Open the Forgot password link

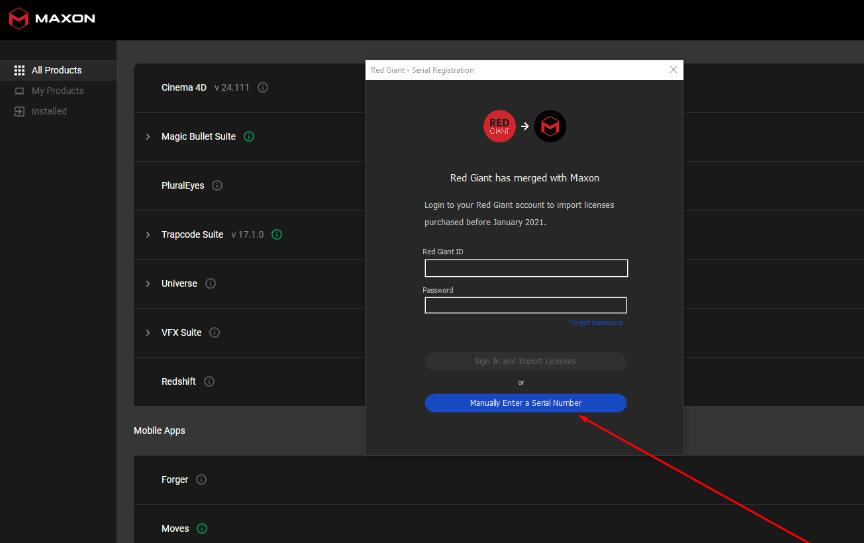[x=596, y=322]
